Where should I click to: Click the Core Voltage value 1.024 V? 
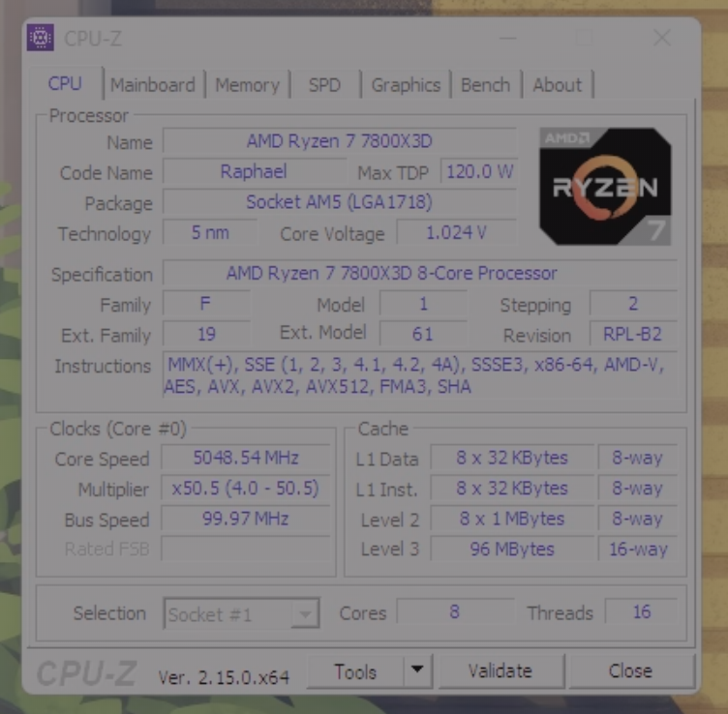[456, 232]
